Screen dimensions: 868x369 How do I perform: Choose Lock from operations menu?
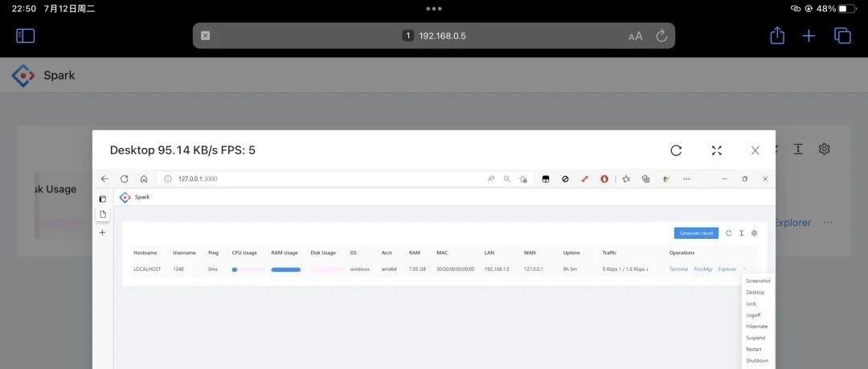(x=758, y=304)
